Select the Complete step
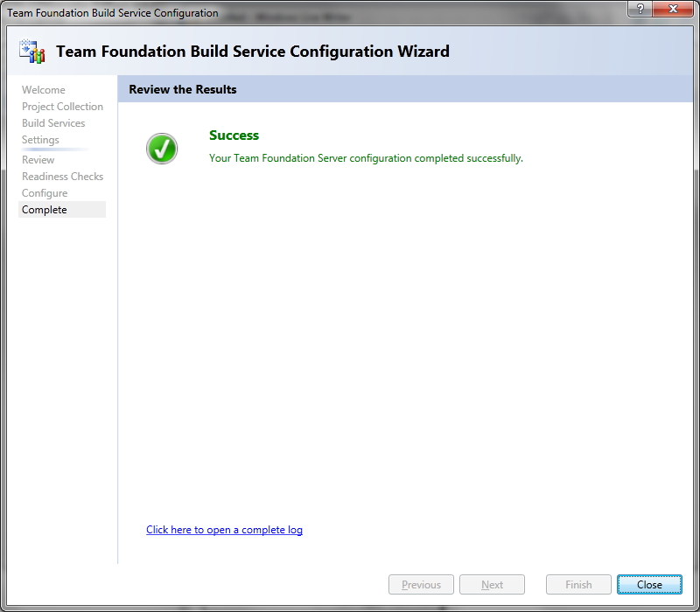The height and width of the screenshot is (612, 700). pos(62,210)
